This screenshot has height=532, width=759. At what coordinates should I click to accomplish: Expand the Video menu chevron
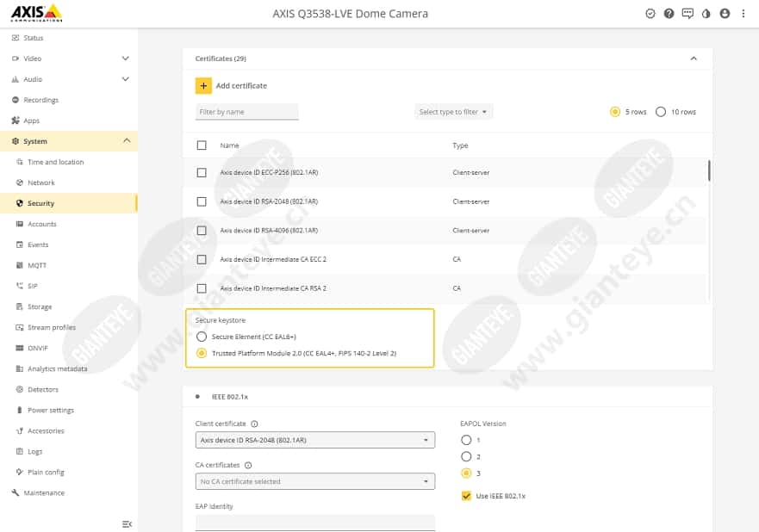coord(126,59)
